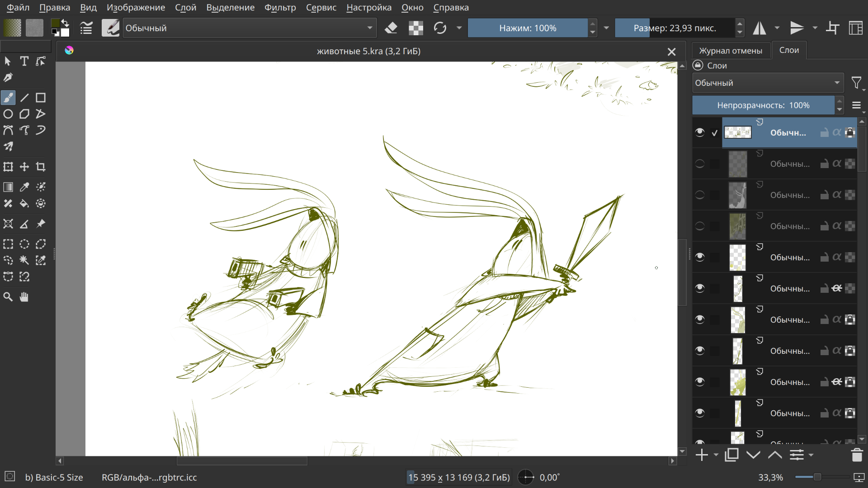Open the Обычный blending mode dropdown in toolbar
The height and width of the screenshot is (488, 868).
pyautogui.click(x=250, y=28)
